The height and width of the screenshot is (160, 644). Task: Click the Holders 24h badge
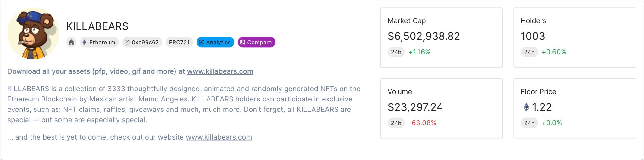[529, 52]
